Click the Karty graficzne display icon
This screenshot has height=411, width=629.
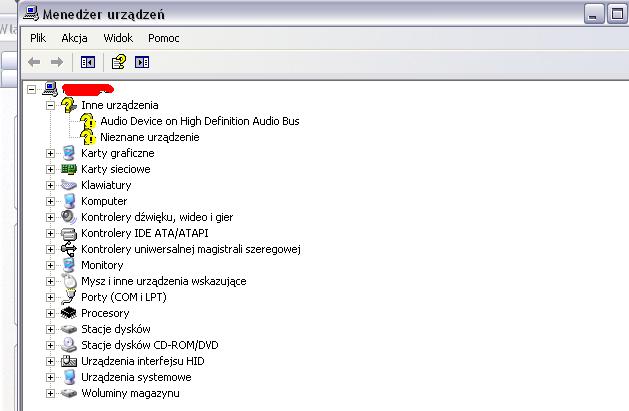coord(69,153)
